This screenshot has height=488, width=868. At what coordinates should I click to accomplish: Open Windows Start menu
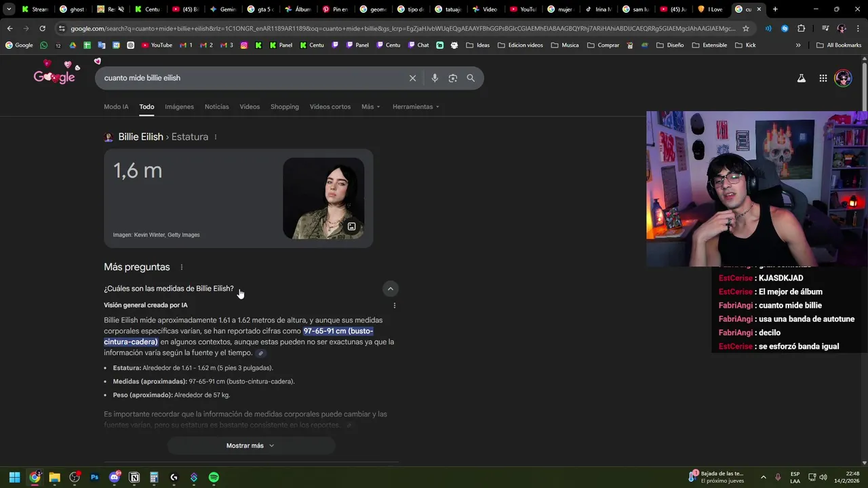[x=14, y=477]
